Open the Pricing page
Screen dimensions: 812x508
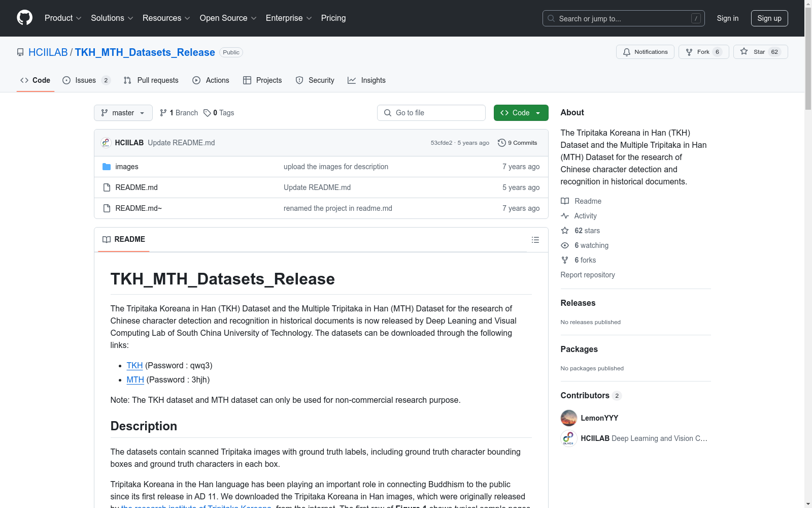point(333,18)
